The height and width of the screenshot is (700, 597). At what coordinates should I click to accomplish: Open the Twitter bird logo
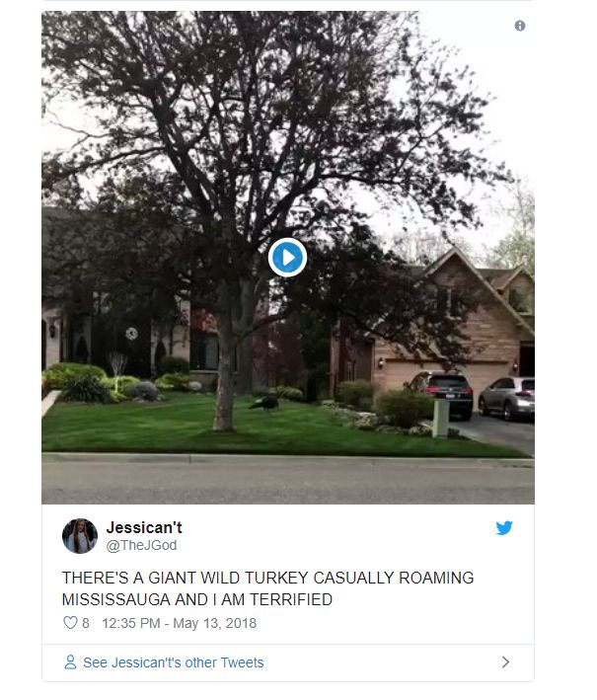(x=504, y=527)
